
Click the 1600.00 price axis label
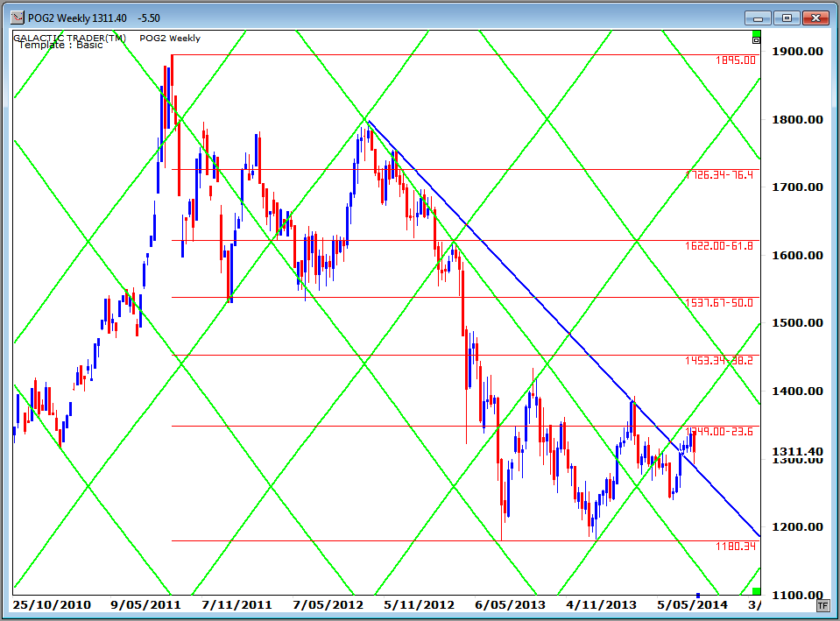pos(797,255)
